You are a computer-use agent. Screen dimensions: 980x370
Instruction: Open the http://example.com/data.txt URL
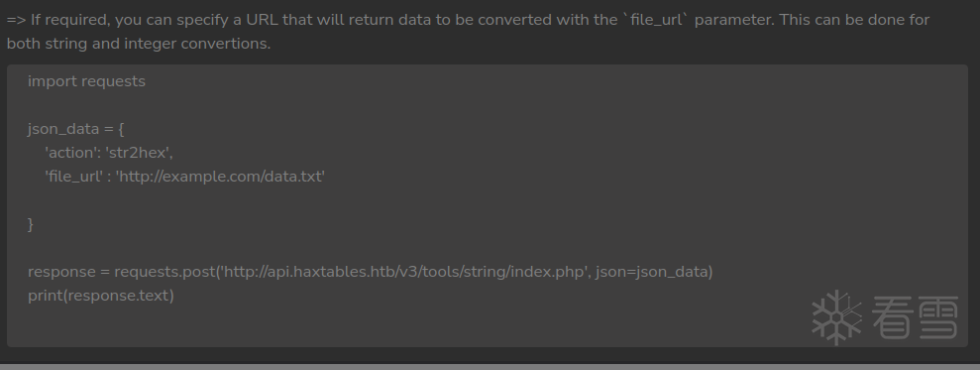[x=220, y=177]
